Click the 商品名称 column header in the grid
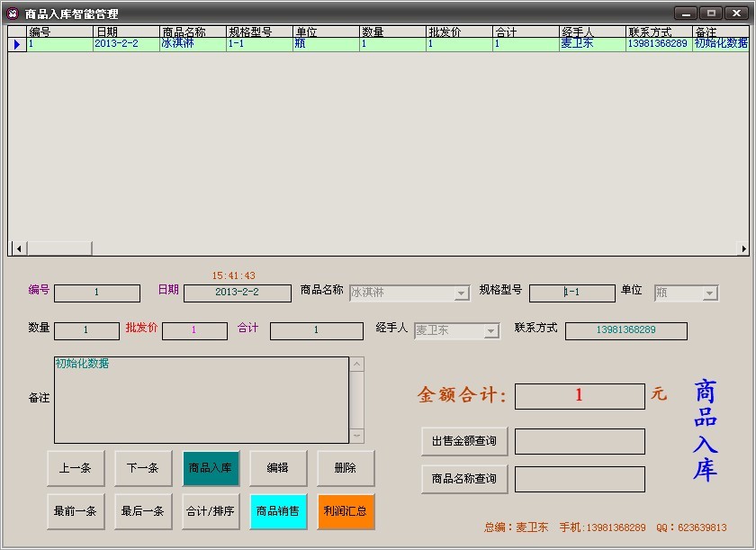The image size is (756, 550). pyautogui.click(x=193, y=32)
